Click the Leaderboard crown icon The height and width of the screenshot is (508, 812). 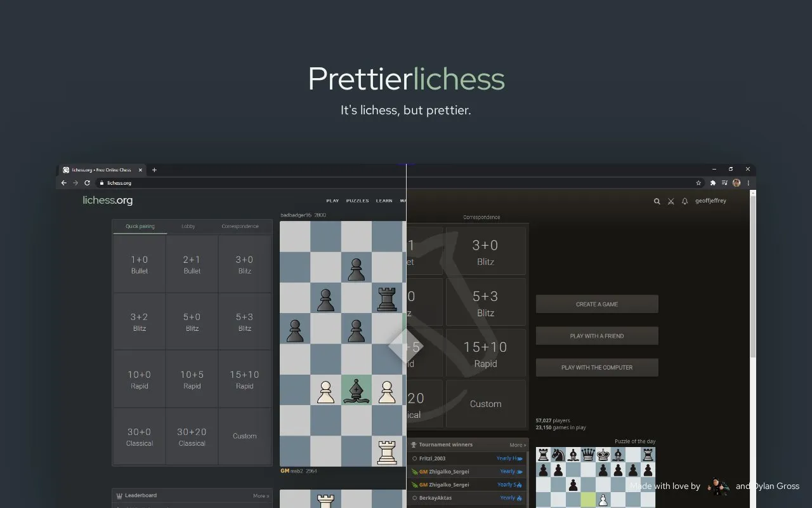(119, 495)
